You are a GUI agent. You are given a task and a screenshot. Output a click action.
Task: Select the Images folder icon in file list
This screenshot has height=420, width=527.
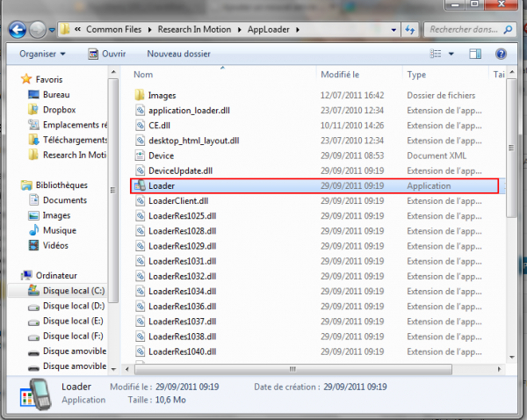[140, 95]
